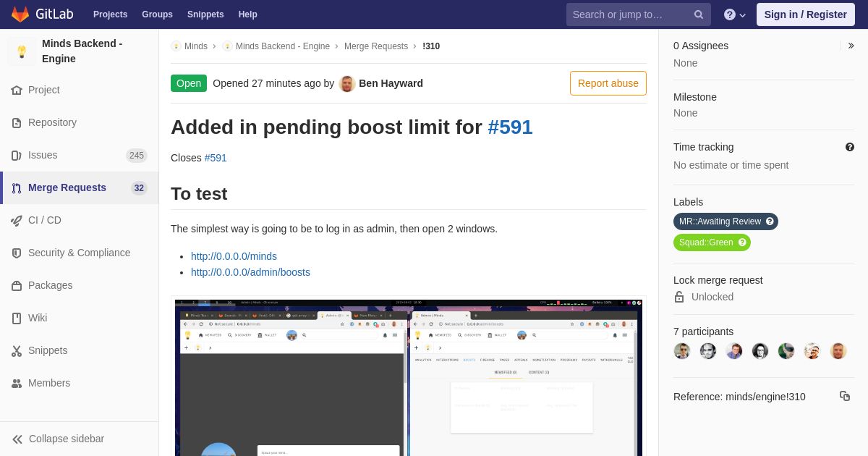The width and height of the screenshot is (868, 456).
Task: Click the first participant avatar
Action: [682, 351]
